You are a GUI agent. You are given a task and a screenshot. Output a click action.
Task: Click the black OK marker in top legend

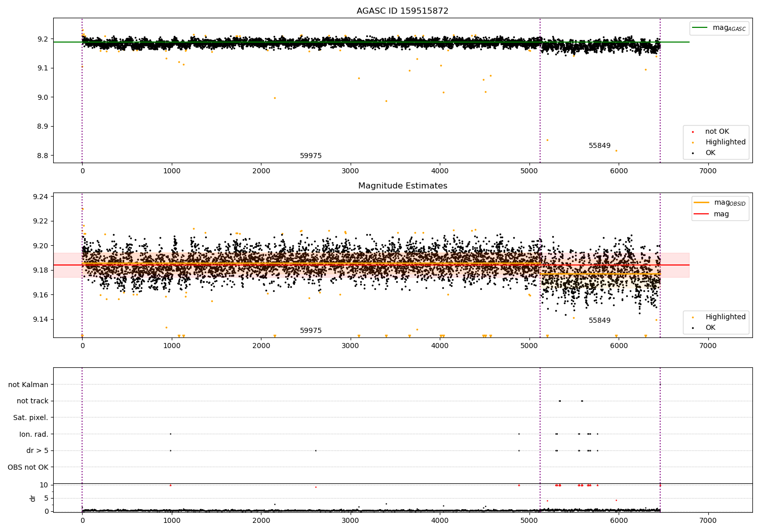click(x=693, y=153)
